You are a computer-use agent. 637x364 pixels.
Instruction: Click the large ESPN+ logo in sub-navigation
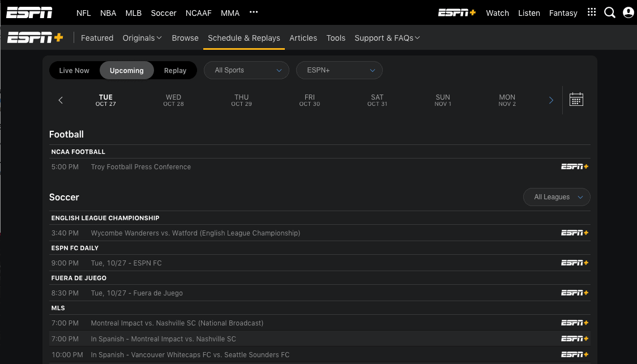point(35,37)
